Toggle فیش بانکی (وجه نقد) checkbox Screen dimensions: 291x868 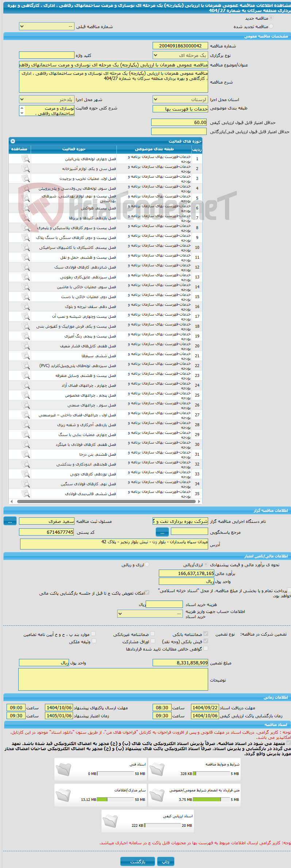pos(206,641)
